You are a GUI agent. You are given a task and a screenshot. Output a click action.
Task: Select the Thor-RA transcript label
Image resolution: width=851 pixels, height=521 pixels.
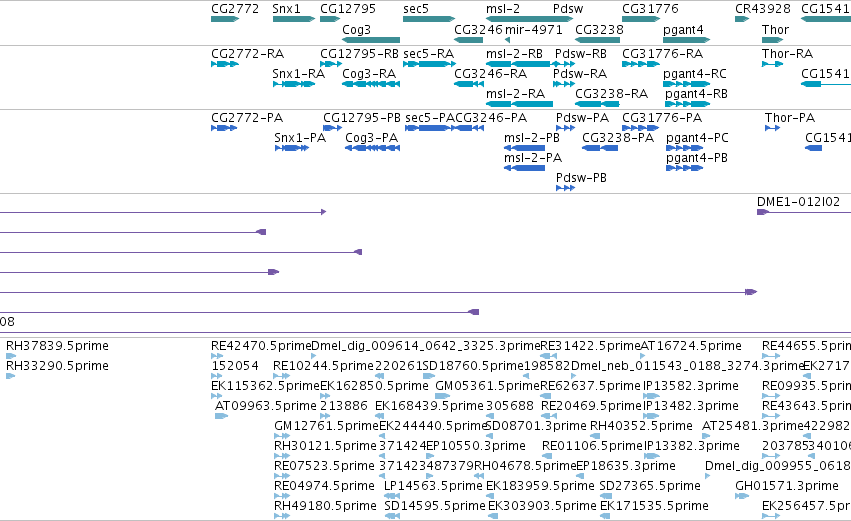point(787,54)
